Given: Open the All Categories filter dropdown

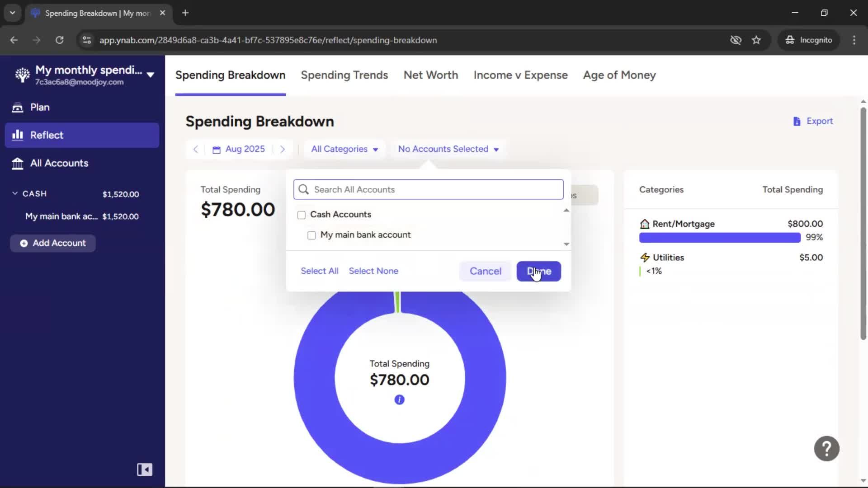Looking at the screenshot, I should pos(344,149).
